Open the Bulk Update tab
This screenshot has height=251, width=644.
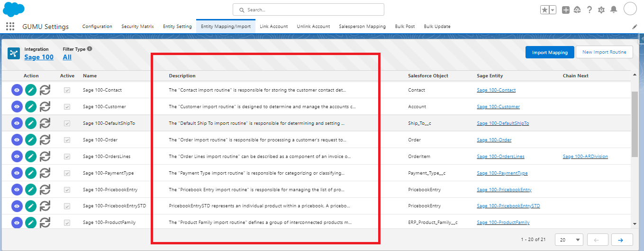437,27
